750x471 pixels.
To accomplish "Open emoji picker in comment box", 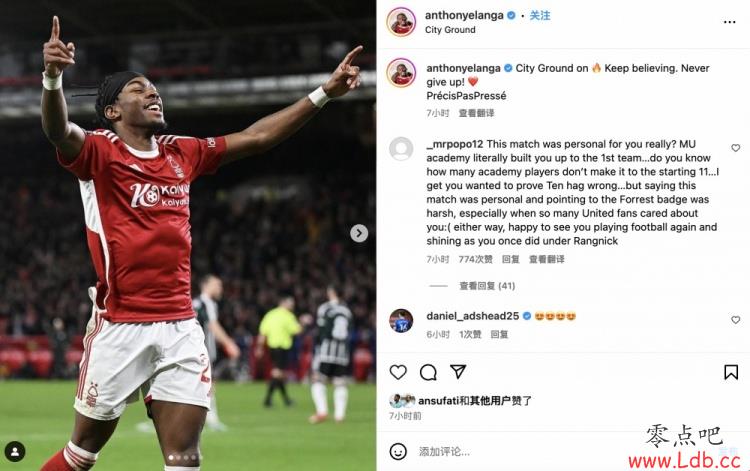I will point(398,451).
